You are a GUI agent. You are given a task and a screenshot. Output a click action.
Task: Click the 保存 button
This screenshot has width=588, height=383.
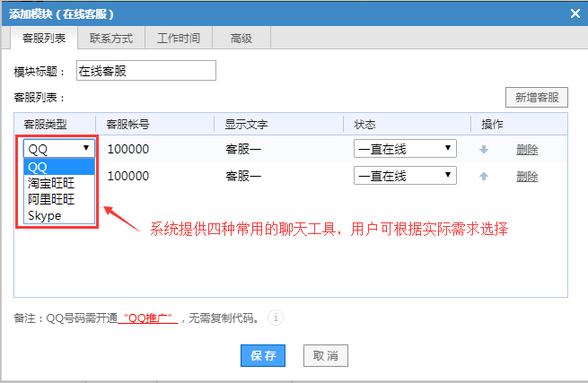tap(263, 355)
